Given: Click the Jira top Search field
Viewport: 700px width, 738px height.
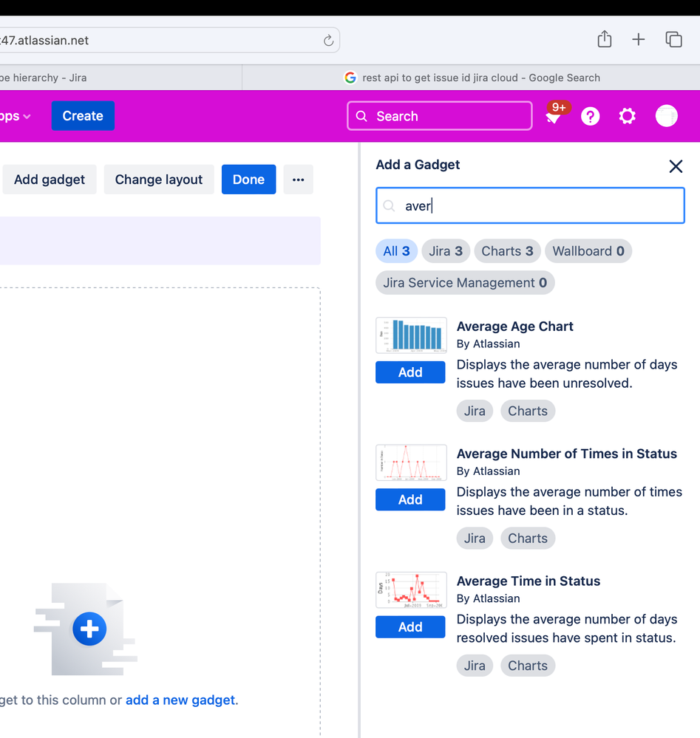Looking at the screenshot, I should 440,116.
